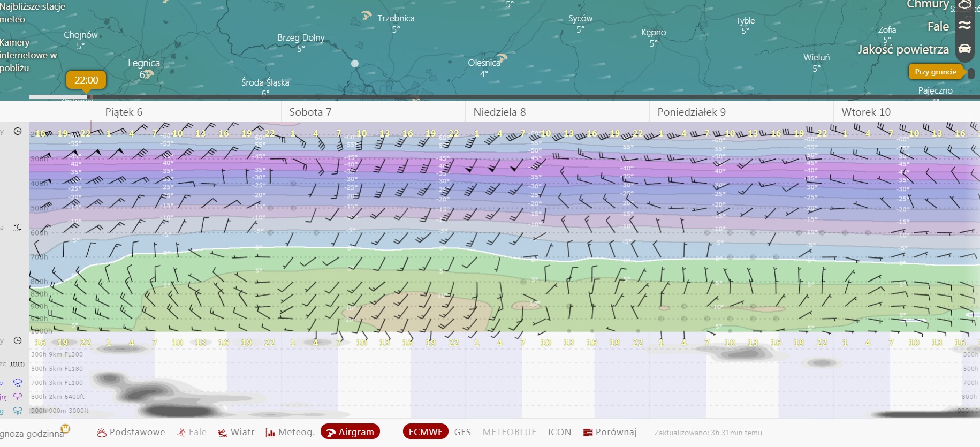The width and height of the screenshot is (980, 447).
Task: Toggle precipitation unit mm
Action: tap(18, 364)
